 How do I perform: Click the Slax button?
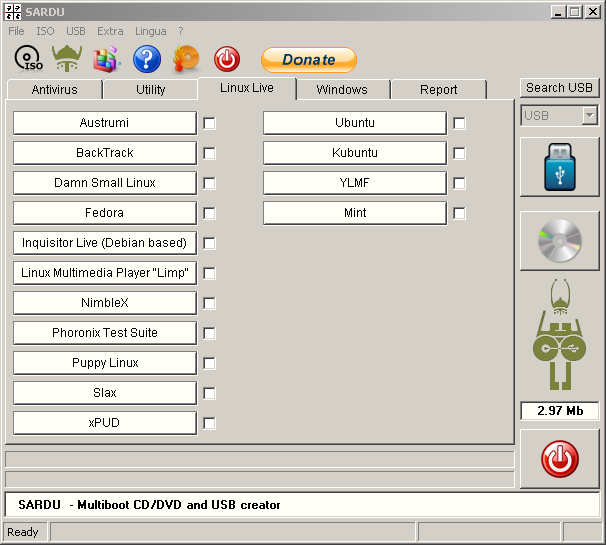tap(105, 393)
